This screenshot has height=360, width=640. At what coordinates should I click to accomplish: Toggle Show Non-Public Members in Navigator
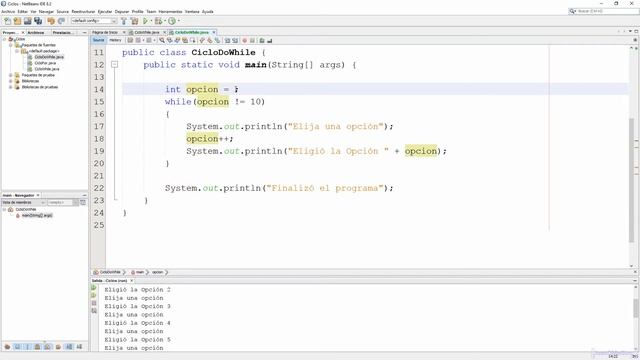click(x=38, y=347)
